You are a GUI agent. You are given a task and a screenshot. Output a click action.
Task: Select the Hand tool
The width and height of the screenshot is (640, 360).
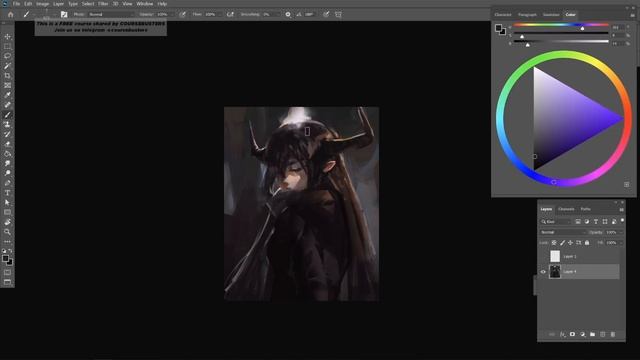click(7, 222)
